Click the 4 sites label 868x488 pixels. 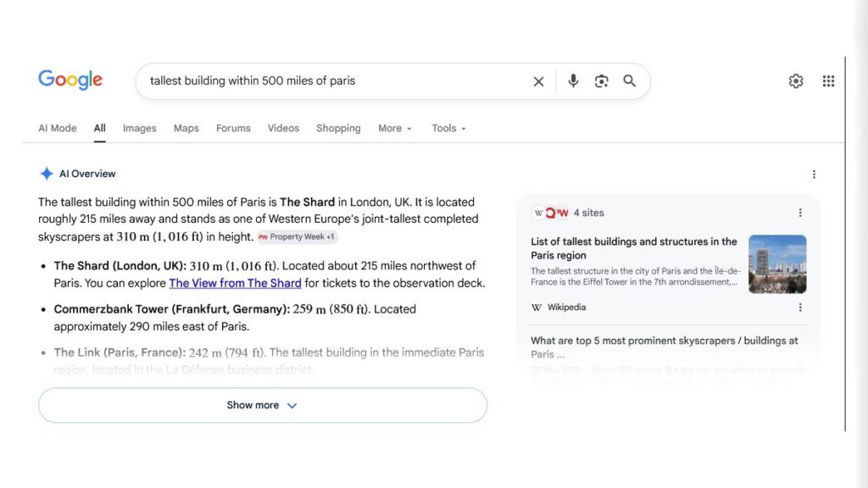588,213
